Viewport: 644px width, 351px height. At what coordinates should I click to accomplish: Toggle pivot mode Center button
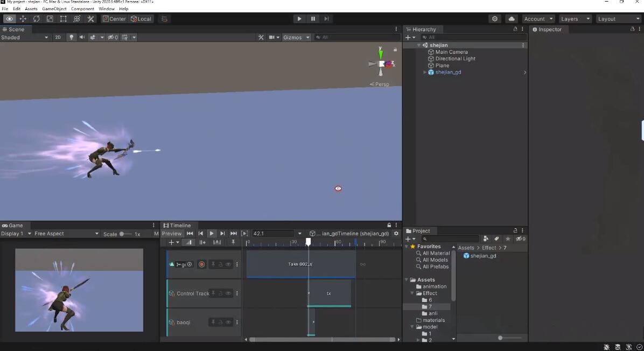(114, 19)
